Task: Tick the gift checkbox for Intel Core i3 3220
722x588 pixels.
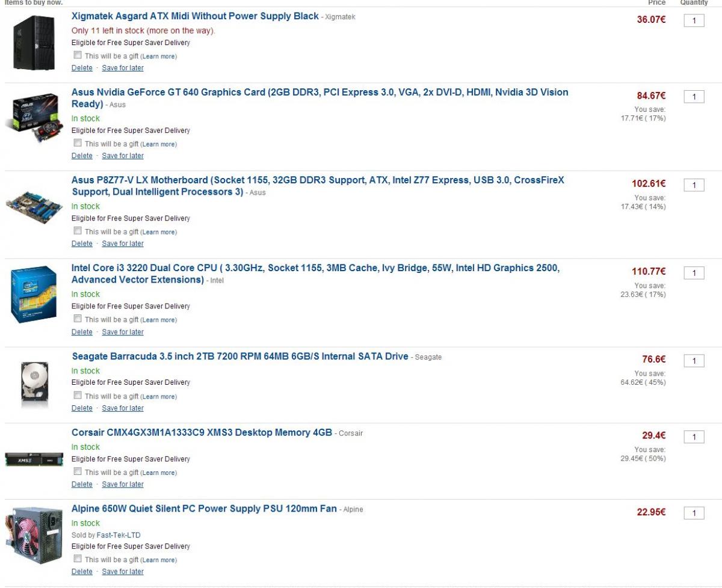Action: coord(77,319)
